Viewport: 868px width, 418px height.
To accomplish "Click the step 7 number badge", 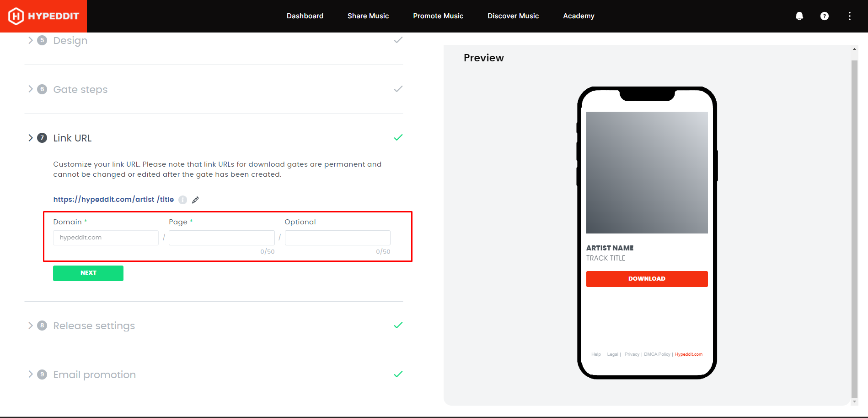I will [42, 138].
